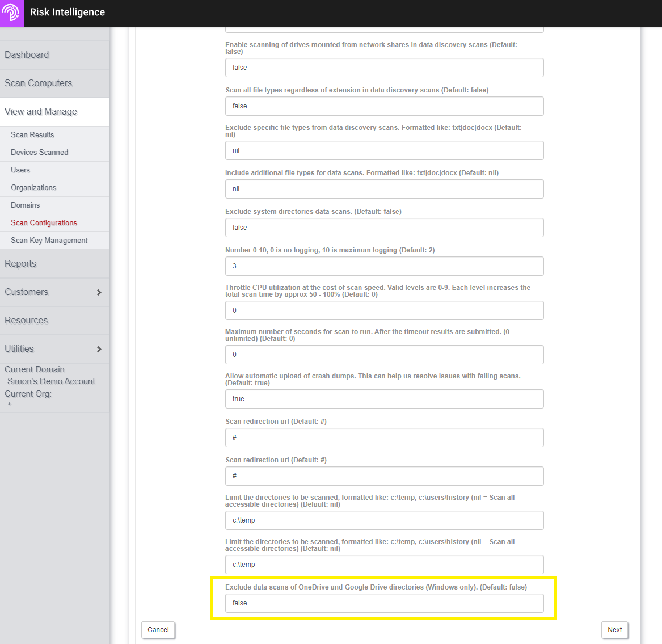Open the Organizations submenu item

coord(33,188)
